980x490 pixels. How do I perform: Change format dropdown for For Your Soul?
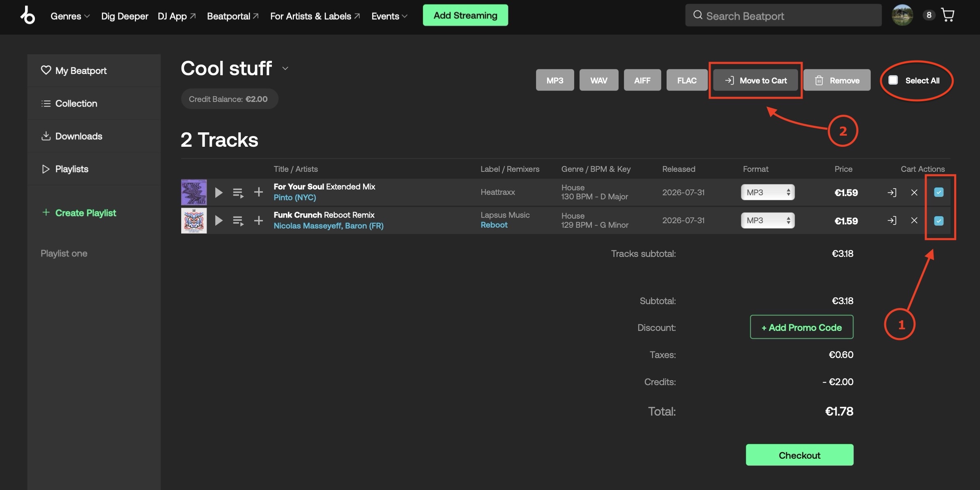coord(768,192)
